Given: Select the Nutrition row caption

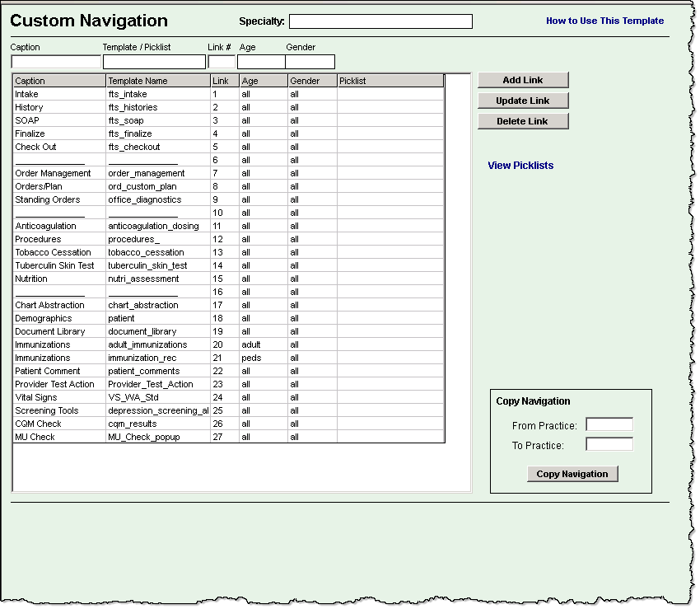Looking at the screenshot, I should (30, 279).
